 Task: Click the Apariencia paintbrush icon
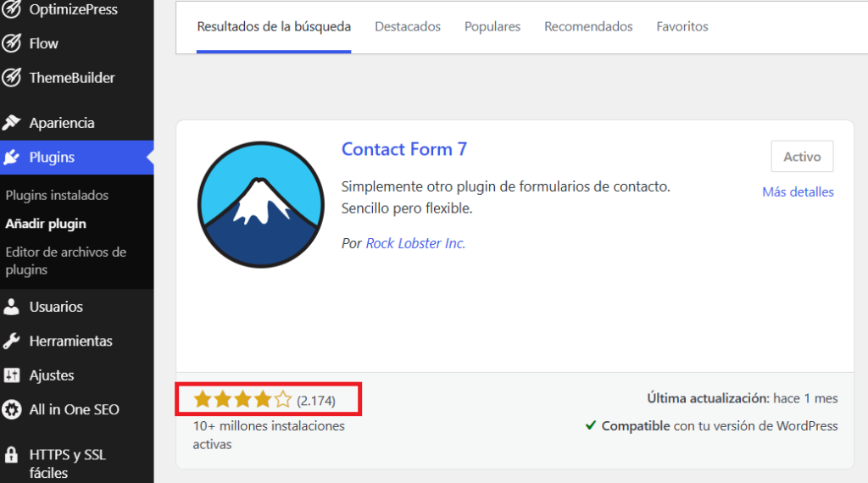point(11,123)
